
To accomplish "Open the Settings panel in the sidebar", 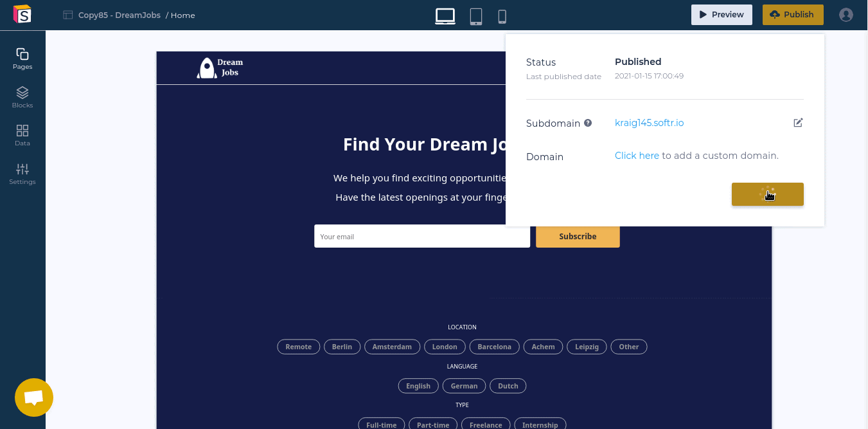I will point(22,173).
